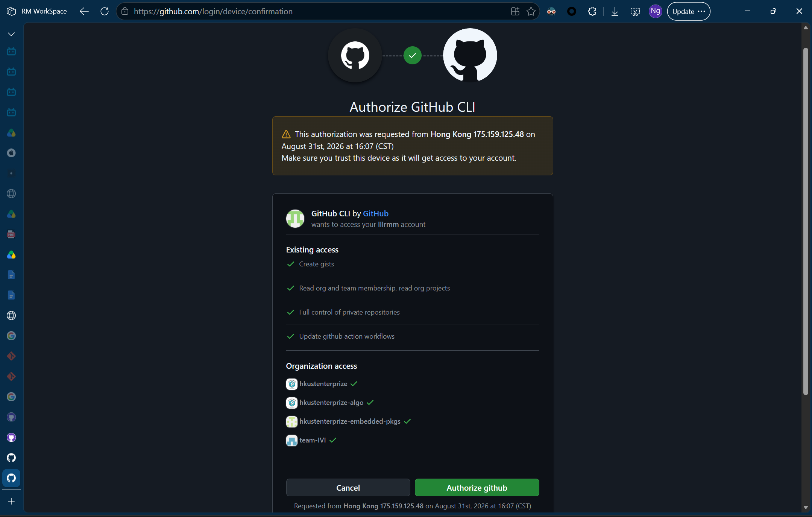Expand the vertical tab actions chevron

click(x=11, y=34)
